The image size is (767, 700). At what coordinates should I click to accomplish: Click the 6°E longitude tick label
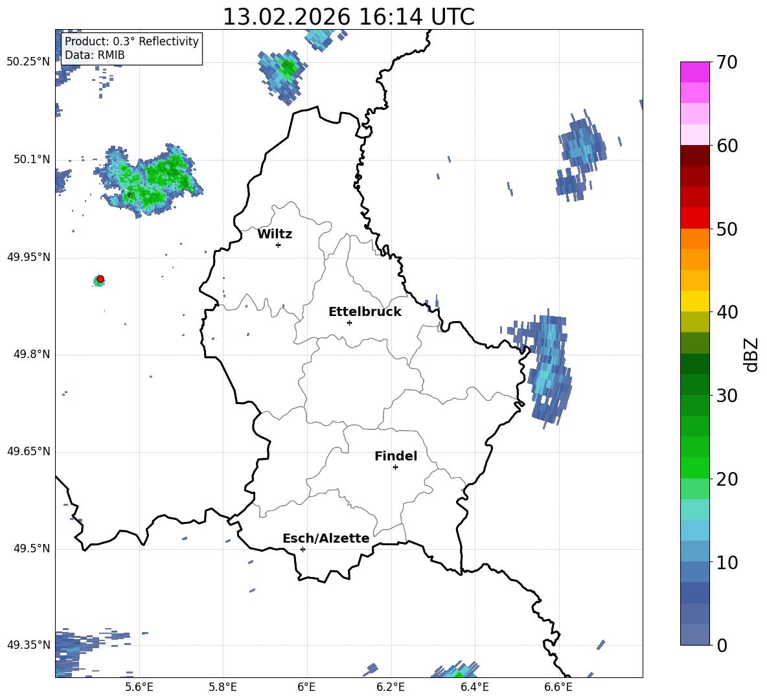coord(306,687)
